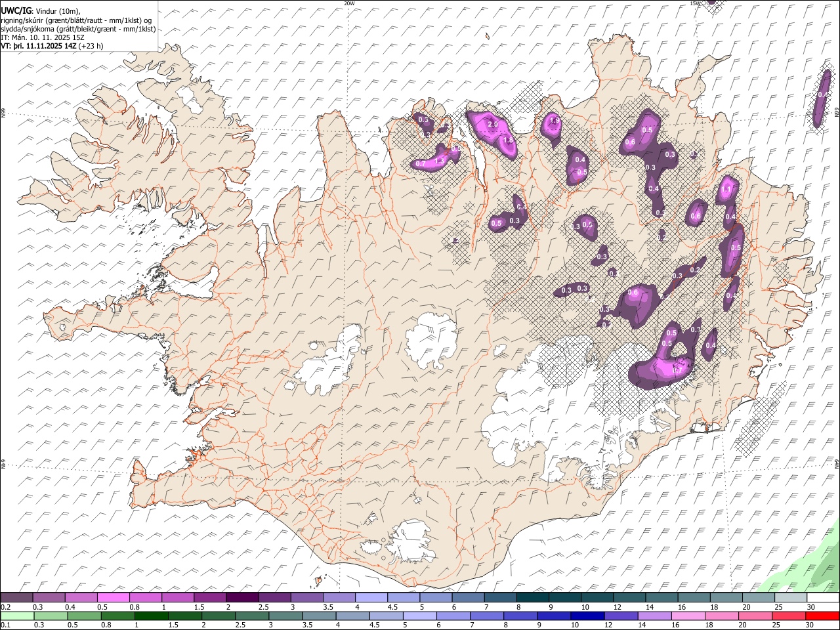Viewport: 840px width, 630px height.
Task: Click the '12' label under lower legend row
Action: (608, 625)
